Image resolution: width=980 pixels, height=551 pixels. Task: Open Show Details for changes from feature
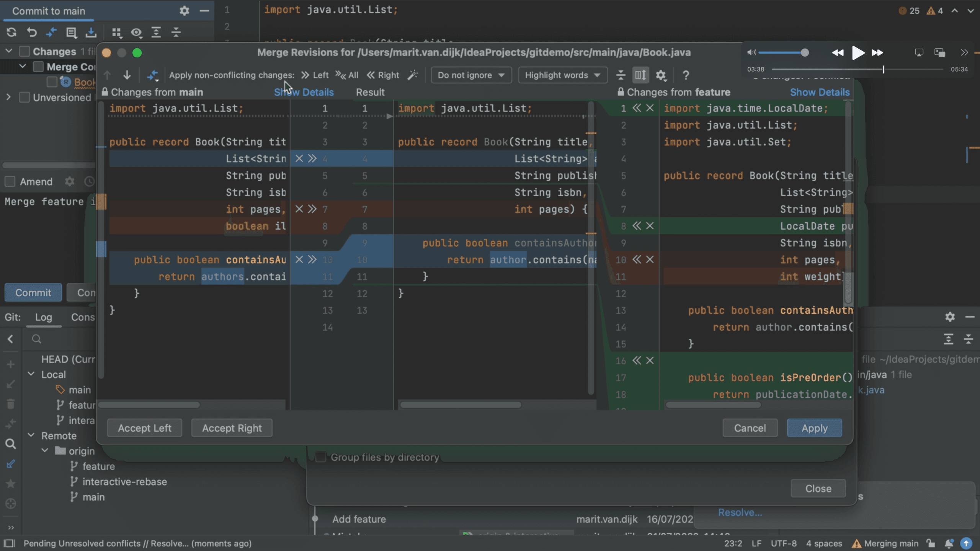pyautogui.click(x=820, y=92)
